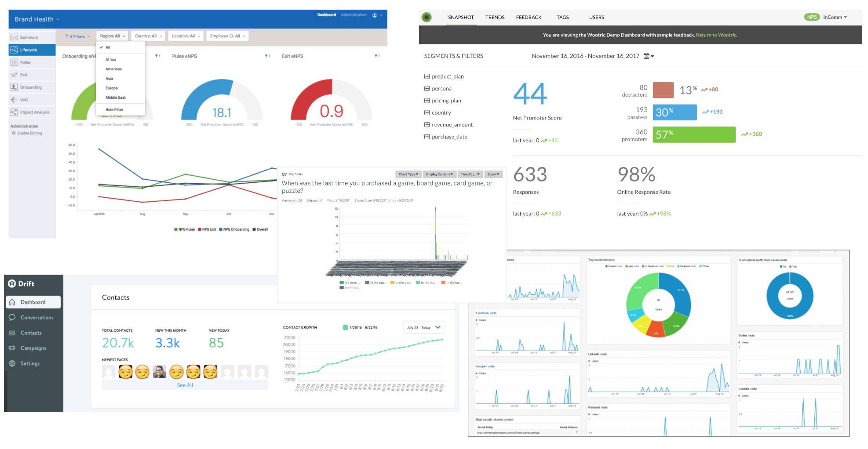Open Settings in Drift sidebar
Image resolution: width=868 pixels, height=449 pixels.
click(x=33, y=364)
